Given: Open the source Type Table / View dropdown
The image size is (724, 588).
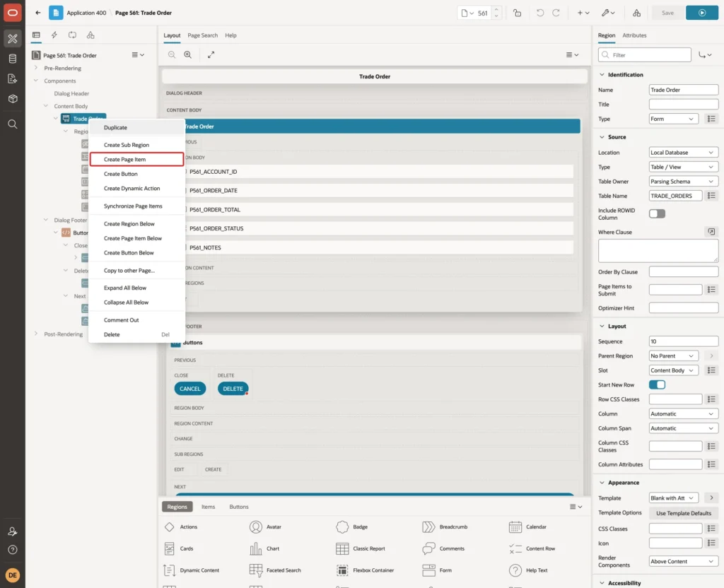Looking at the screenshot, I should click(x=684, y=167).
